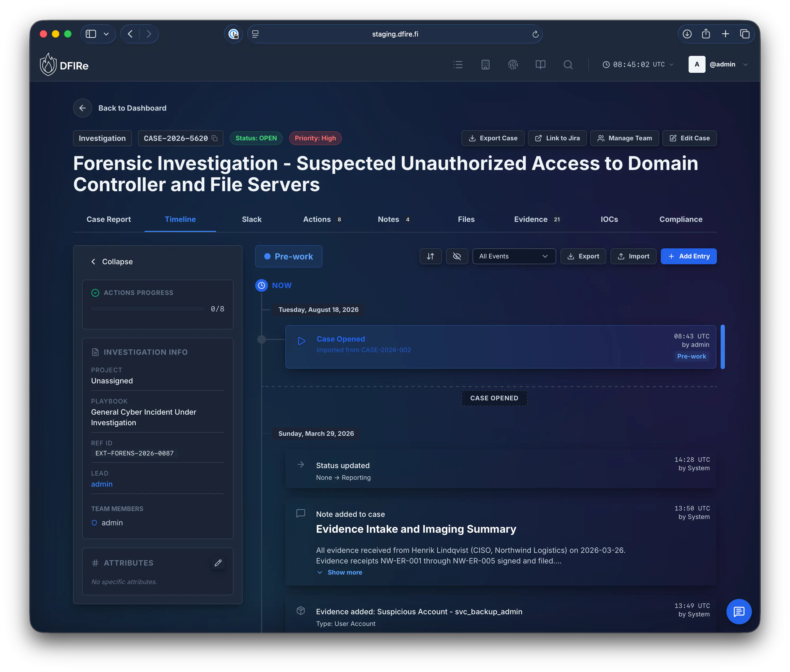Click Export Case button
This screenshot has width=790, height=672.
493,138
